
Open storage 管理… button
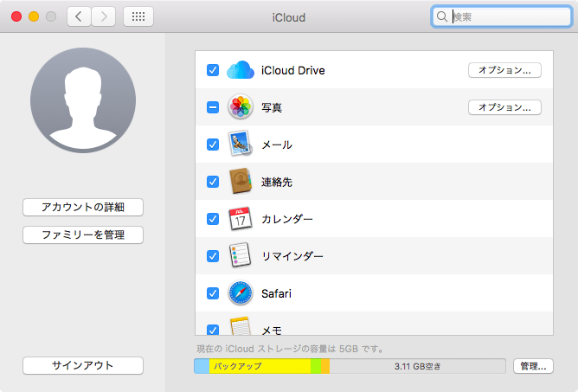(x=533, y=366)
